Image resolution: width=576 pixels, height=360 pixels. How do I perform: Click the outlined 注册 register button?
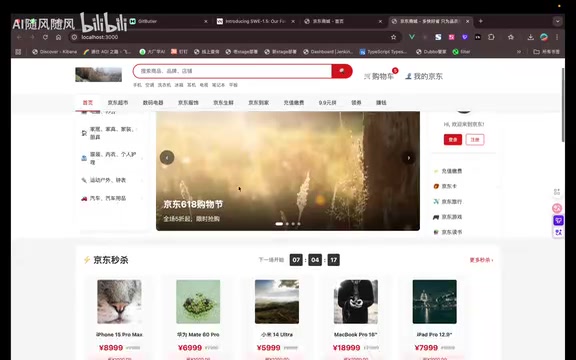pyautogui.click(x=475, y=140)
